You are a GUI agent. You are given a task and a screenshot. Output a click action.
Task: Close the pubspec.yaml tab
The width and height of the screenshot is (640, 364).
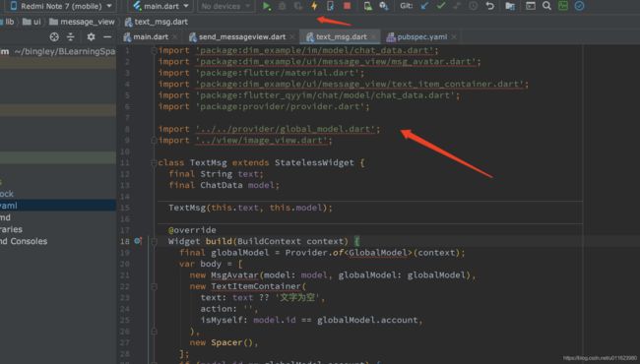pyautogui.click(x=454, y=37)
